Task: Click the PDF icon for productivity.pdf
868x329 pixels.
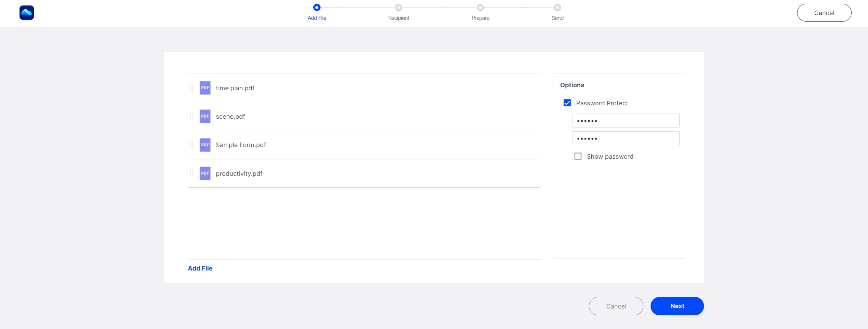Action: [205, 173]
